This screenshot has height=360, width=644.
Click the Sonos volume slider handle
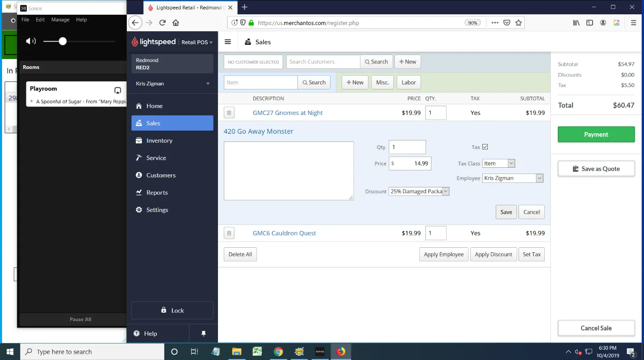click(x=63, y=41)
